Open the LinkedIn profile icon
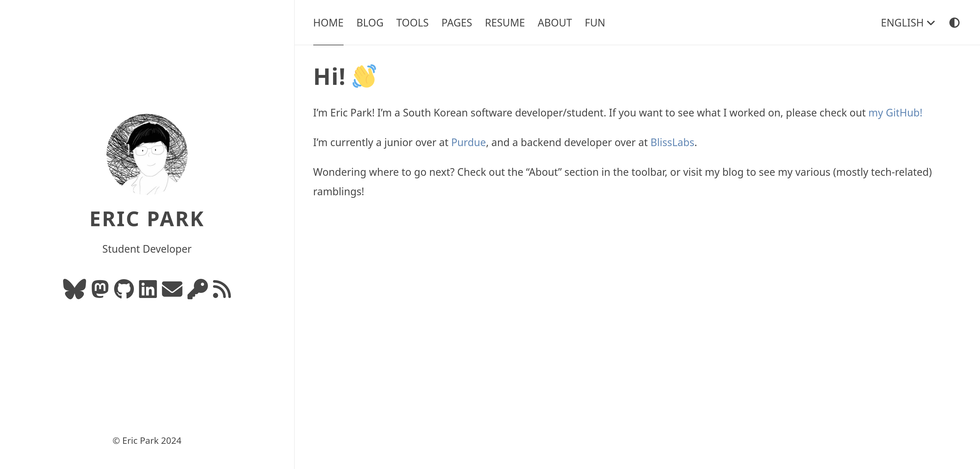The image size is (980, 469). coord(148,289)
